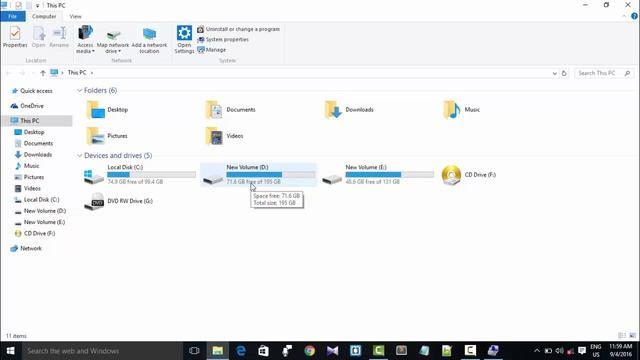This screenshot has width=640, height=360.
Task: Open the Documents folder icon
Action: [x=215, y=110]
